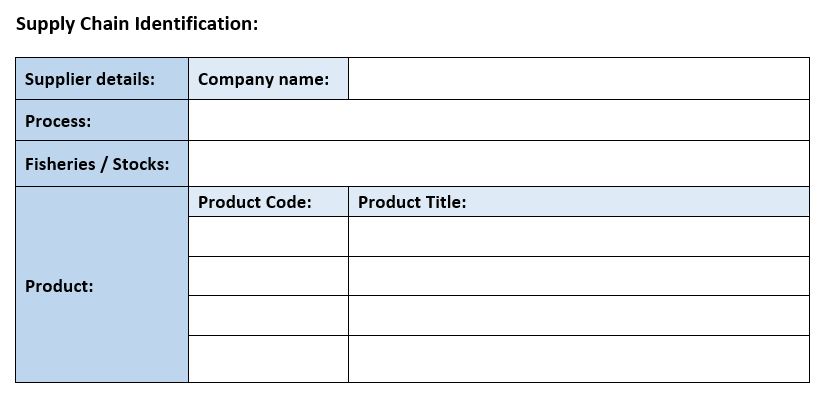Click the Product Code column header
831x404 pixels.
268,202
